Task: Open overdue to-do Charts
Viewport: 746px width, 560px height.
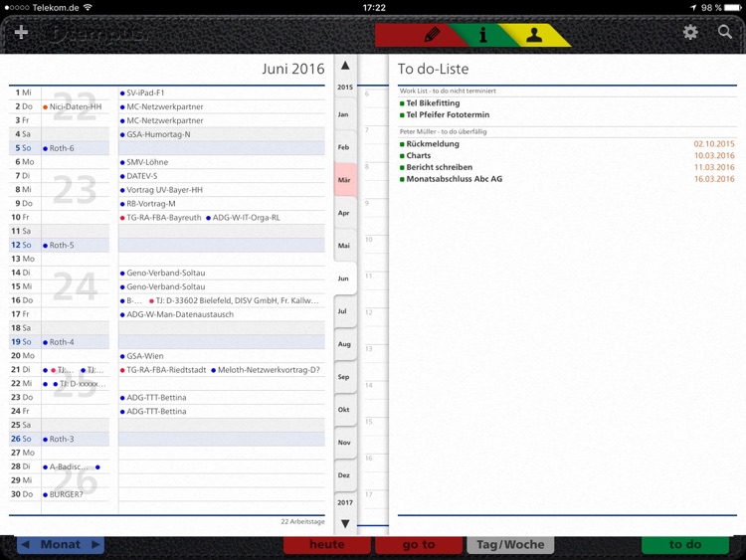Action: point(418,155)
